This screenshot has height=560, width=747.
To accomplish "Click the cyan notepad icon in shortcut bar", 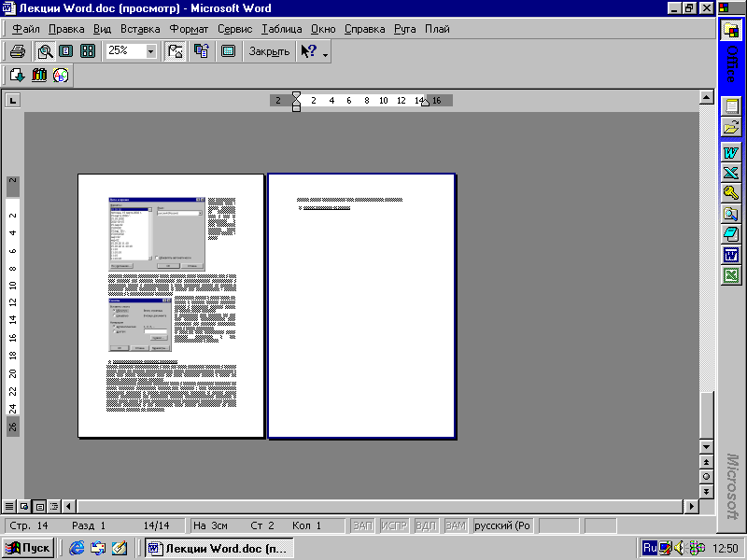I will tap(731, 234).
